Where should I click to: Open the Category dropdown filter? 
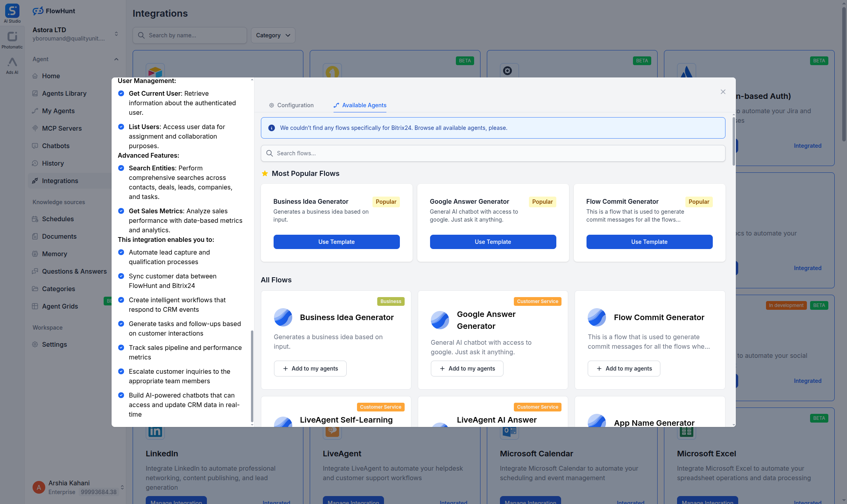point(273,35)
